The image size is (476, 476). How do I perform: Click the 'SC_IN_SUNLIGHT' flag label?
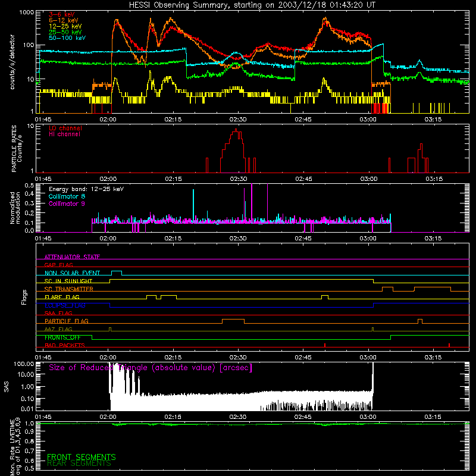(x=68, y=281)
